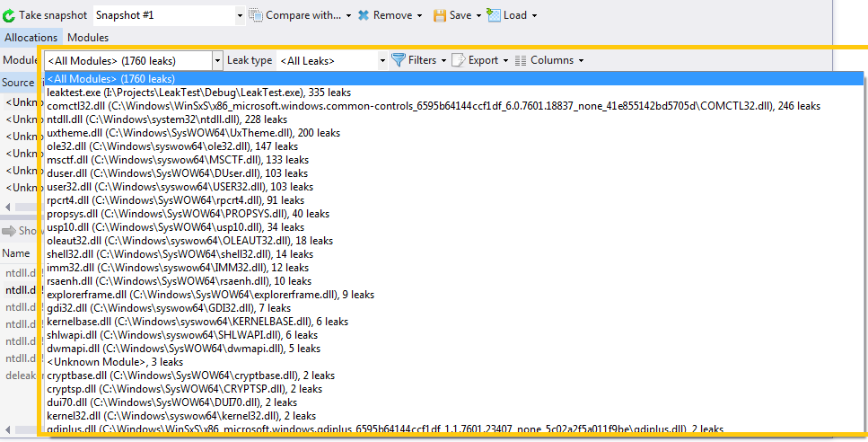868x442 pixels.
Task: Click the Load snapshot icon
Action: (x=494, y=15)
